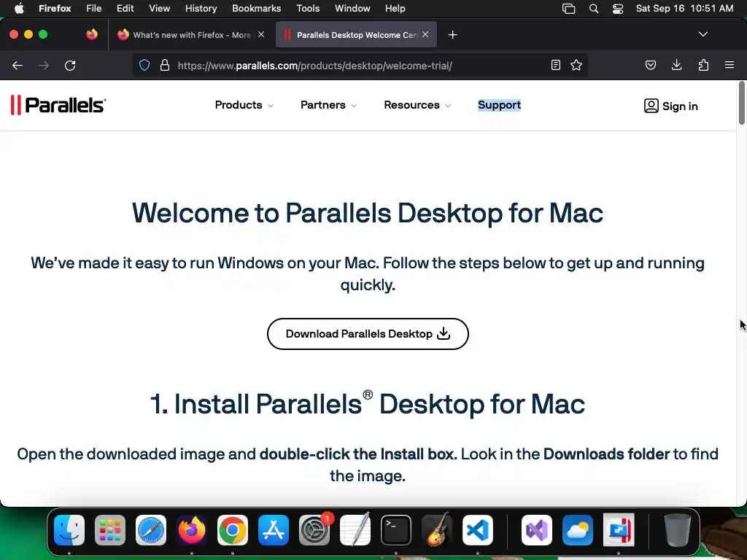Launch Safari from the dock
Viewport: 747px width, 560px height.
click(151, 530)
